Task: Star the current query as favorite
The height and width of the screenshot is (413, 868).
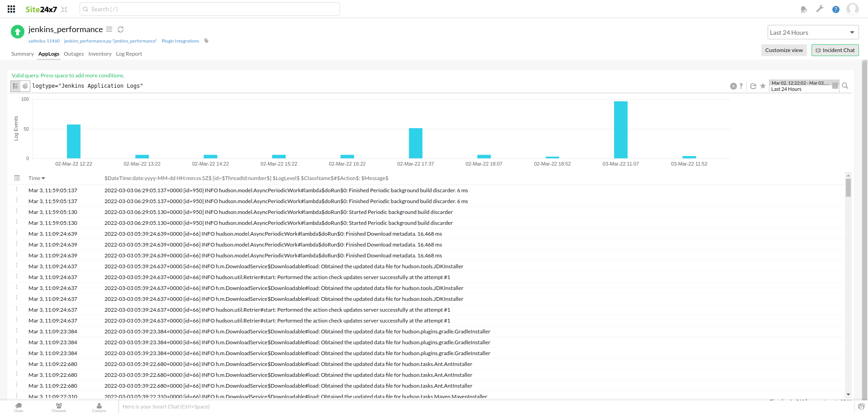Action: (x=763, y=86)
